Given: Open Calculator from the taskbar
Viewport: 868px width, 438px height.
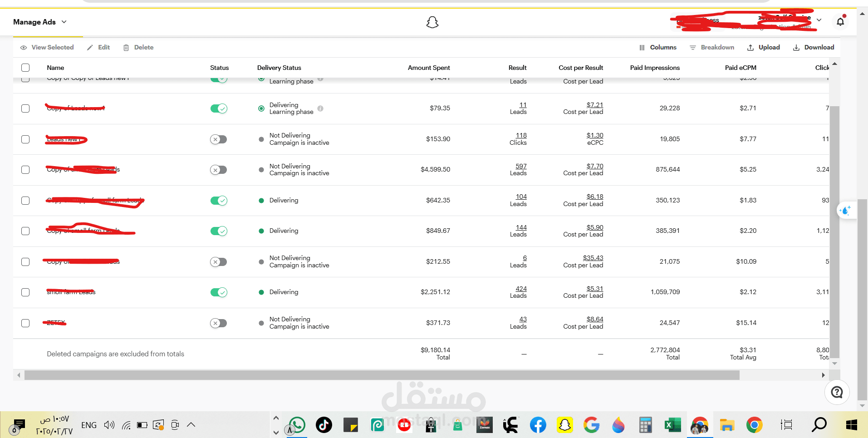Looking at the screenshot, I should tap(645, 425).
